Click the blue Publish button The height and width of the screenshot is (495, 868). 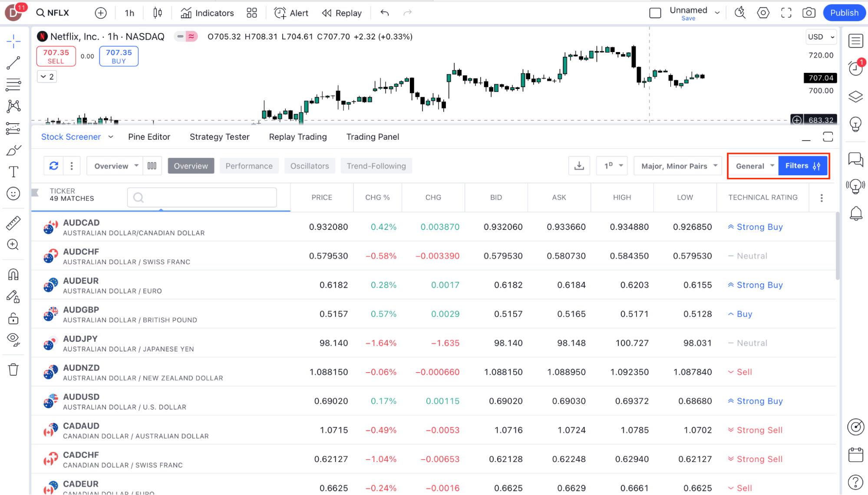tap(844, 13)
